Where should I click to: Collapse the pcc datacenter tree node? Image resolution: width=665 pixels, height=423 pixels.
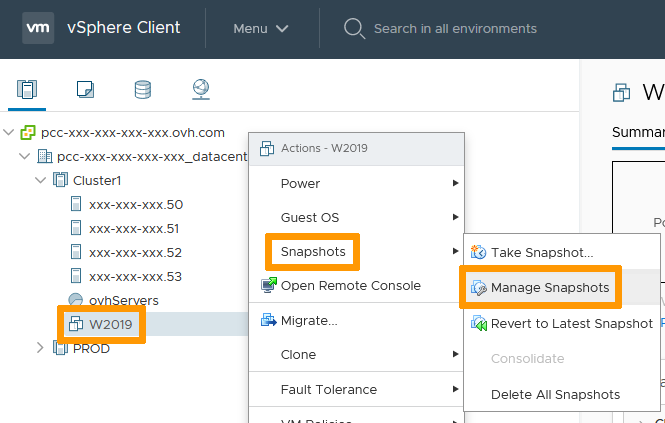tap(25, 157)
